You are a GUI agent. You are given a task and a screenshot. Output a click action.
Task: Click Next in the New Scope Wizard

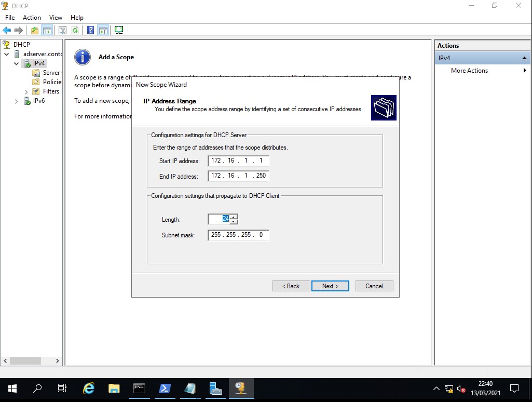(330, 286)
